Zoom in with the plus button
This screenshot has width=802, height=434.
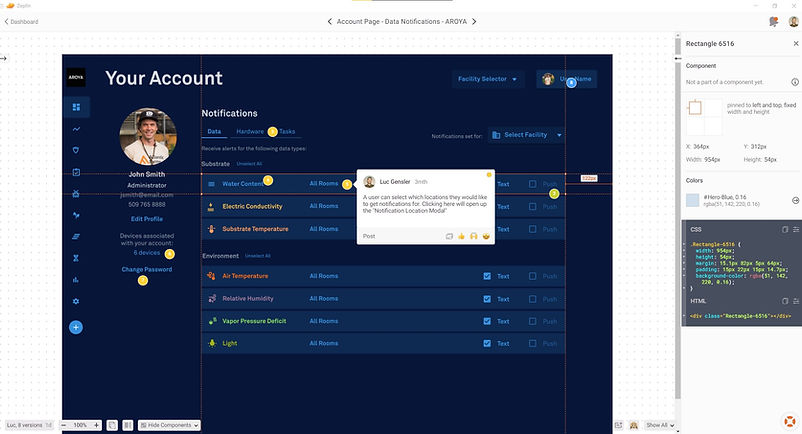point(96,425)
